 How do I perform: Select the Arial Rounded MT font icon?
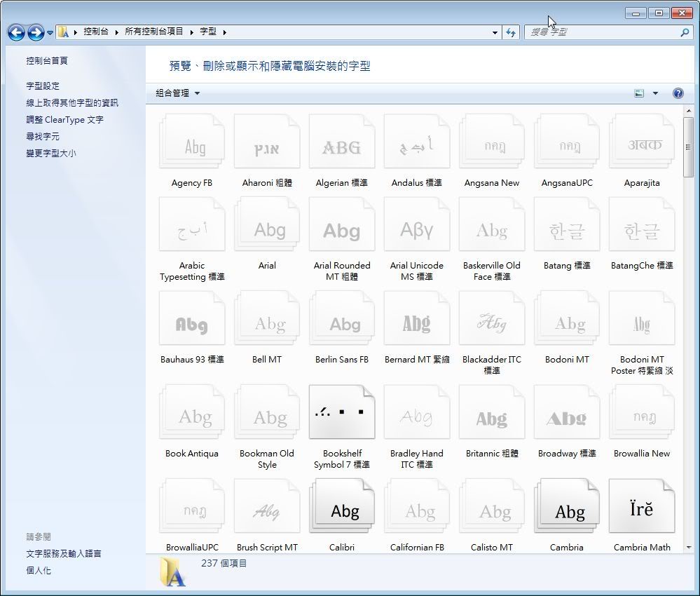coord(342,224)
